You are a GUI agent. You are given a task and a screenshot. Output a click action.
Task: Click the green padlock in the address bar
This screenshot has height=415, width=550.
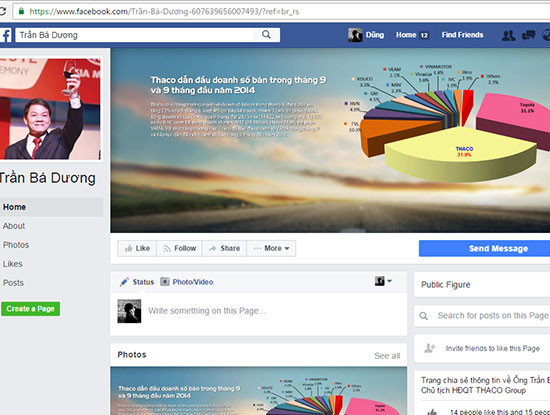(x=21, y=11)
